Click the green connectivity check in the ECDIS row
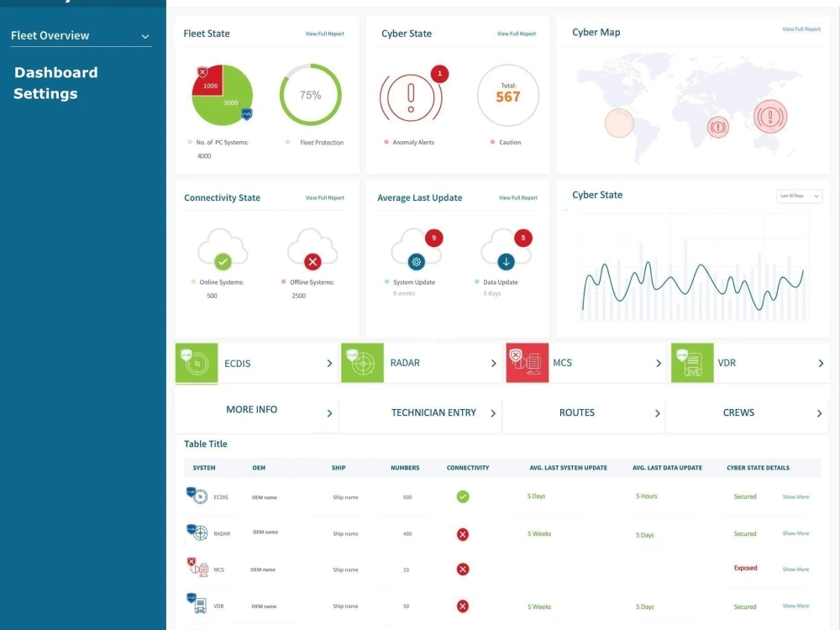This screenshot has height=630, width=840. pyautogui.click(x=462, y=496)
